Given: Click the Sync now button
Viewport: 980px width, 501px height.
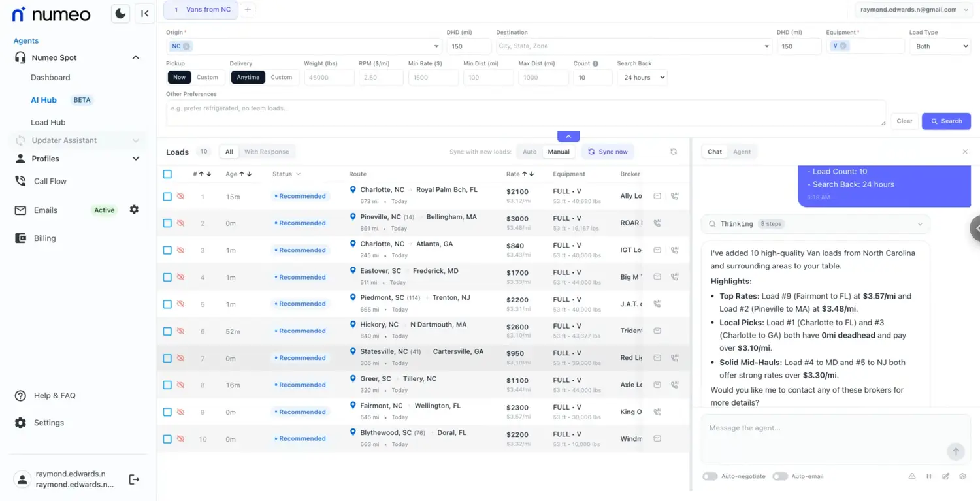Looking at the screenshot, I should (x=608, y=152).
